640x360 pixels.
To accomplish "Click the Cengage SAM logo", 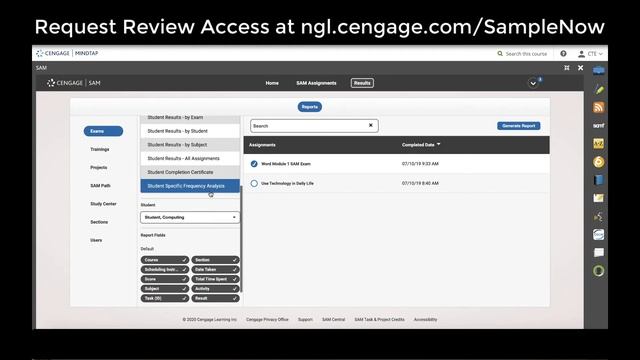I will pos(74,83).
